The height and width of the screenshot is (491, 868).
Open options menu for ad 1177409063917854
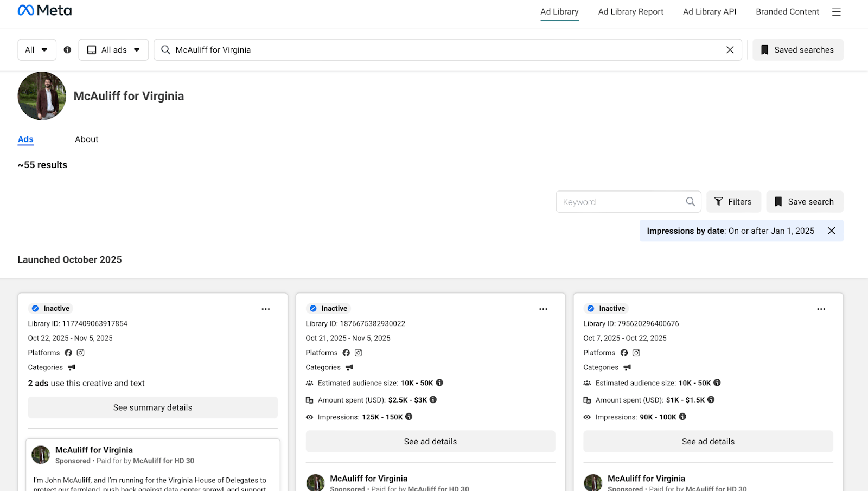[x=266, y=309]
